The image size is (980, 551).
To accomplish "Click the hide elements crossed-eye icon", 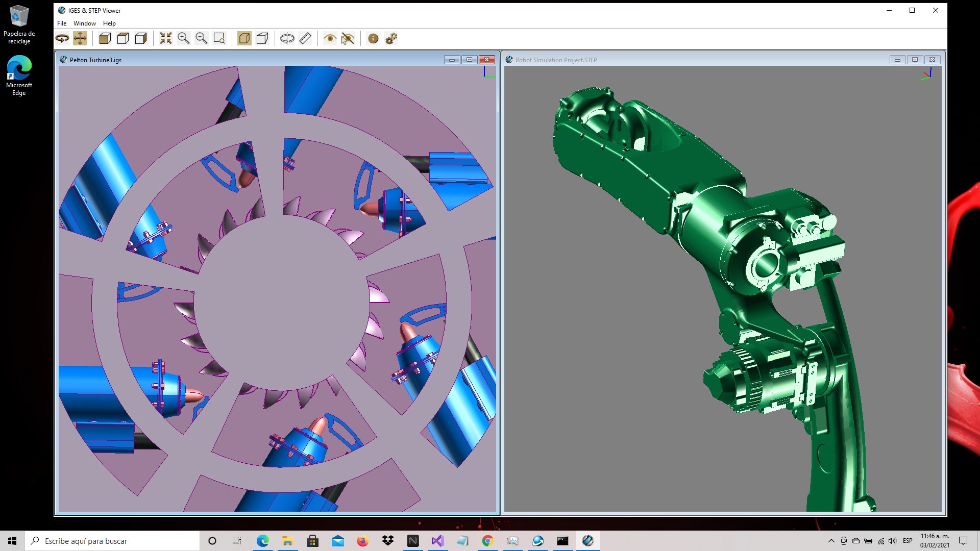I will point(348,38).
